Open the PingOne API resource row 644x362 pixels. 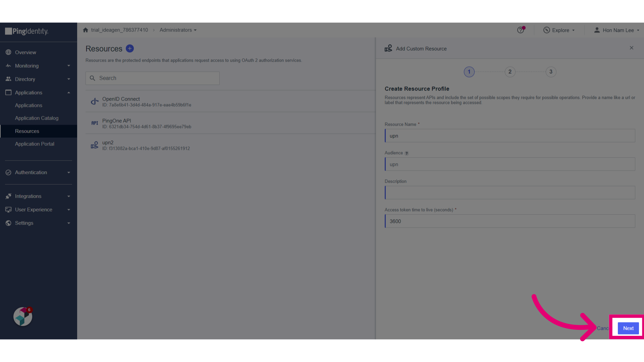point(230,123)
